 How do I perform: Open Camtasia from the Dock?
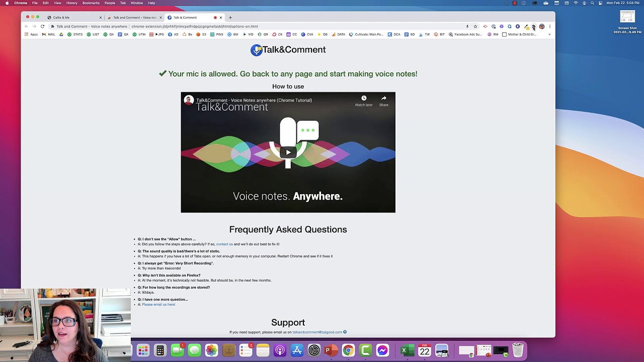pos(365,350)
